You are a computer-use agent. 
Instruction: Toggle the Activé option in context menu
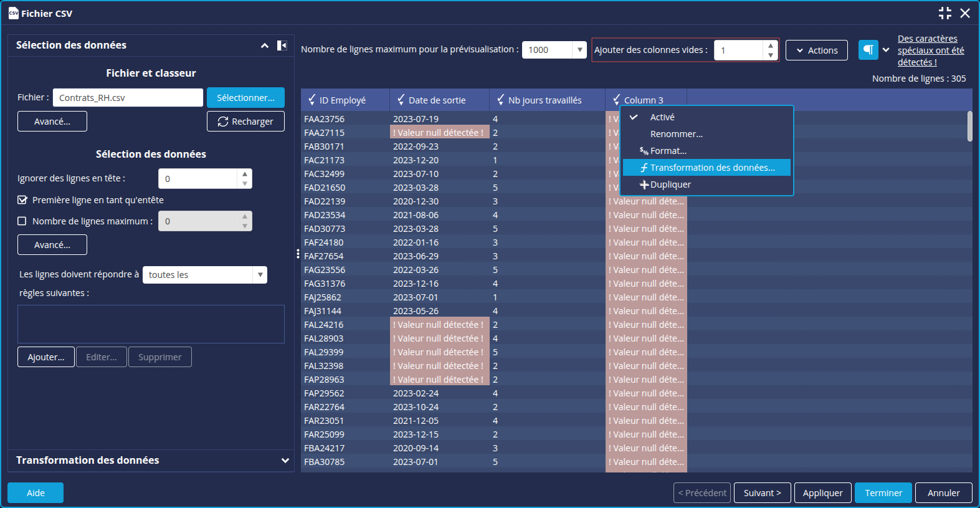coord(662,117)
